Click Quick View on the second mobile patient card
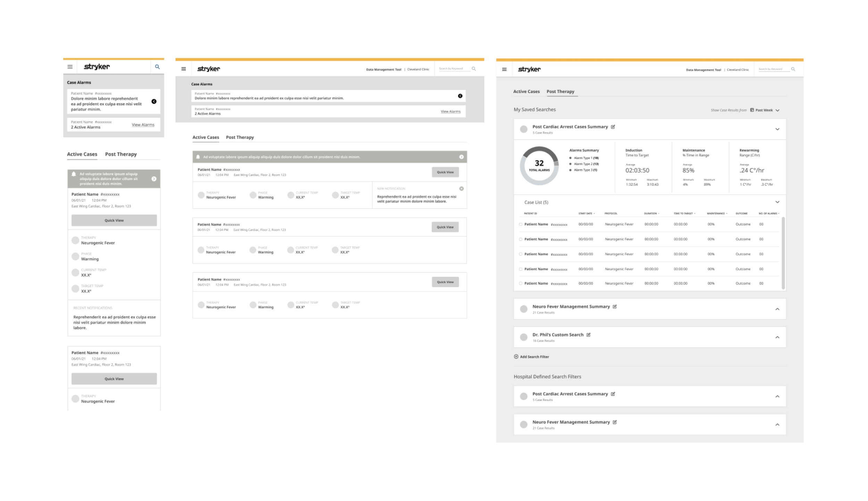 114,379
